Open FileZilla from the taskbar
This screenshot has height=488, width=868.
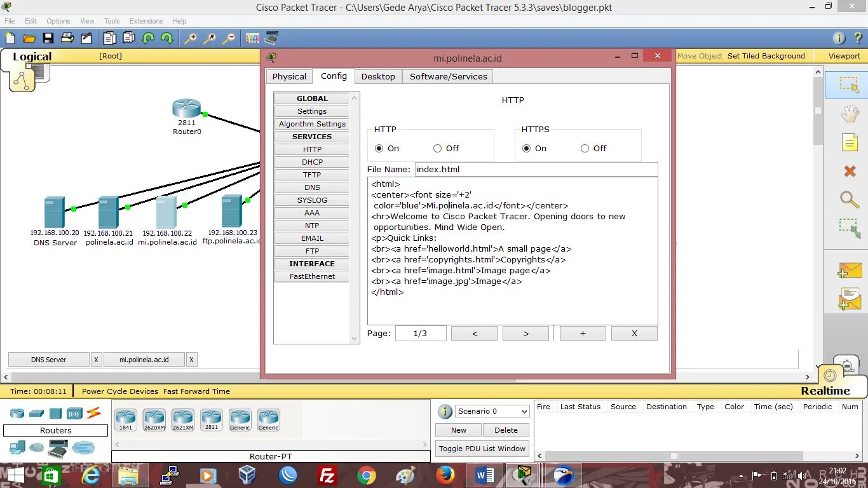(327, 475)
